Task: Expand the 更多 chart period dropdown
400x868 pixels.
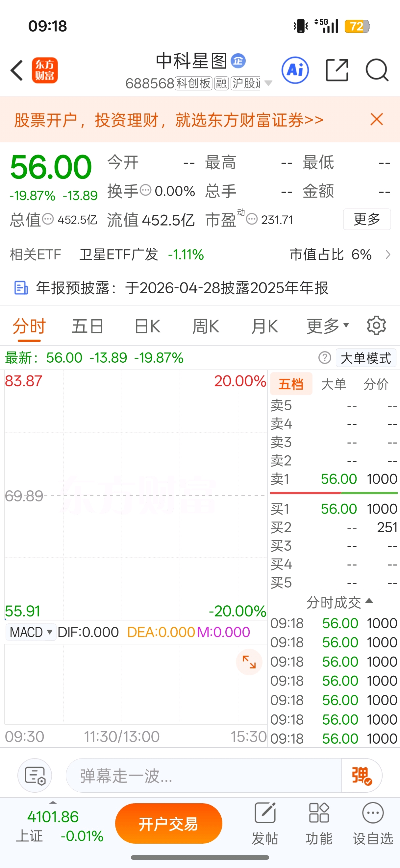Action: point(328,326)
